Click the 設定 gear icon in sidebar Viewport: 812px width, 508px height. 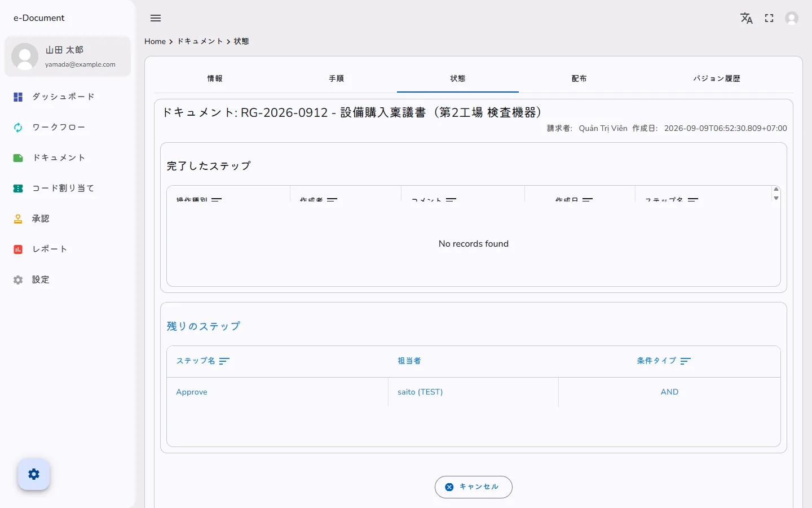pyautogui.click(x=18, y=280)
